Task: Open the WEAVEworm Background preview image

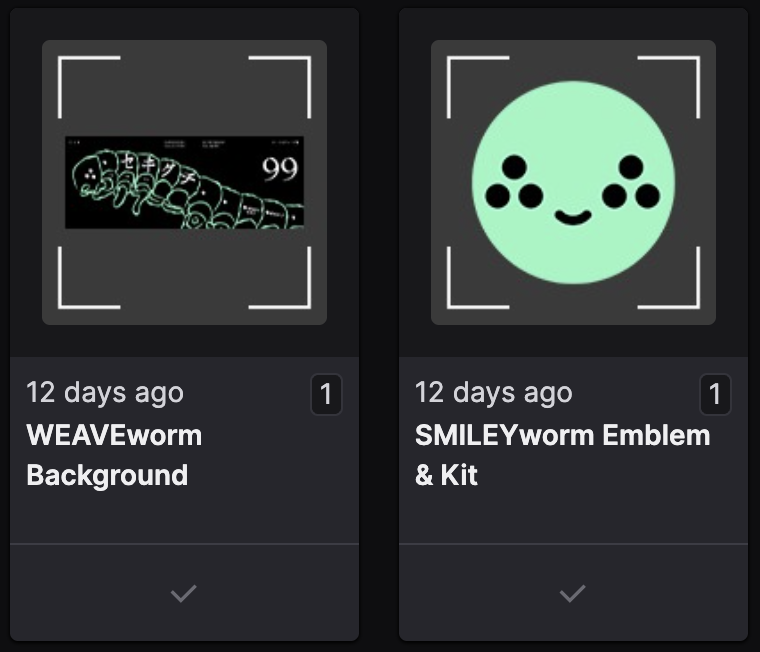Action: coord(184,182)
